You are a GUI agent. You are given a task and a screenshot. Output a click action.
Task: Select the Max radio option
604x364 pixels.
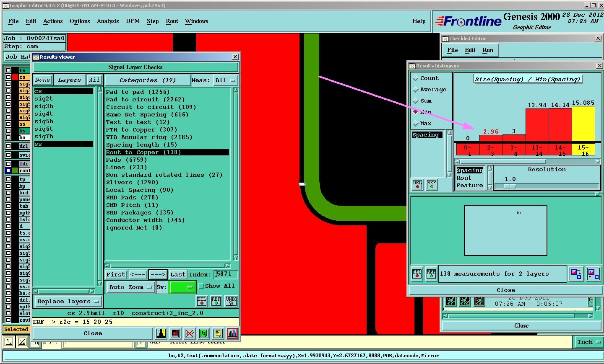tap(416, 124)
